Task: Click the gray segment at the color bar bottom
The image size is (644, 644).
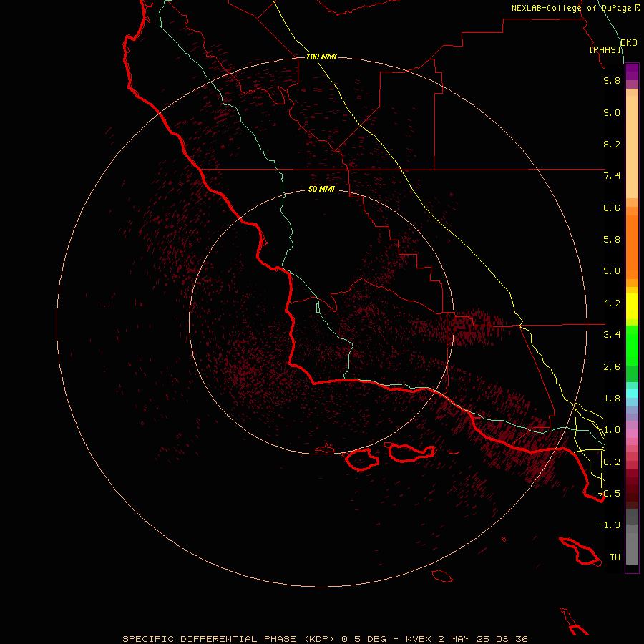Action: (632, 548)
